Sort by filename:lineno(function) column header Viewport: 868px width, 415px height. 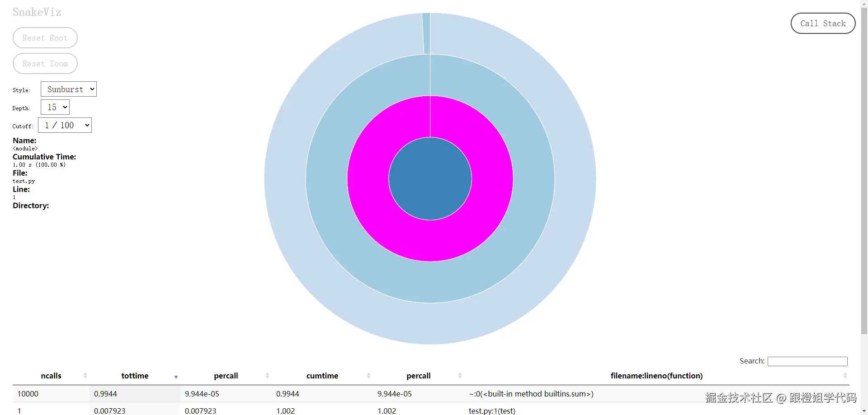click(656, 376)
